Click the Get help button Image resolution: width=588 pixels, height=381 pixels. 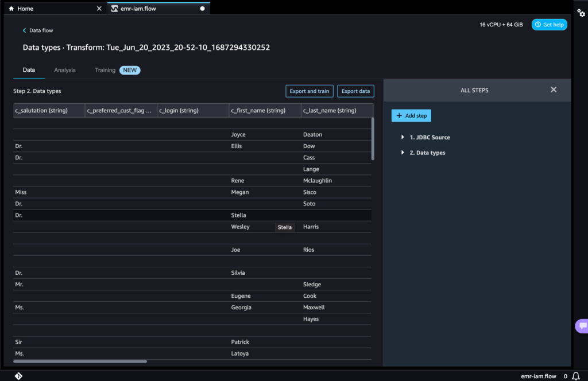(550, 25)
